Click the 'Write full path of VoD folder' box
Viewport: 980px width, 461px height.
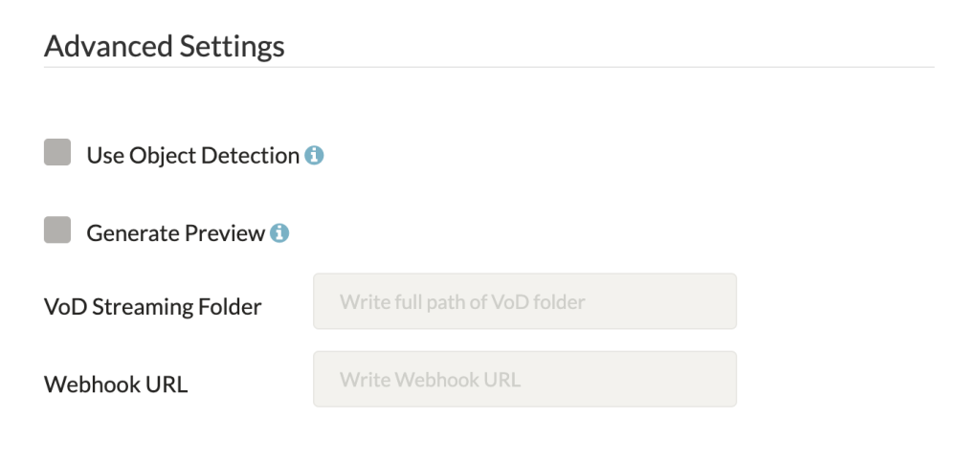pos(525,301)
